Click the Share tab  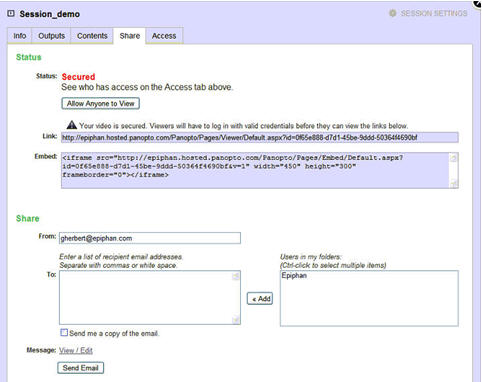[130, 36]
